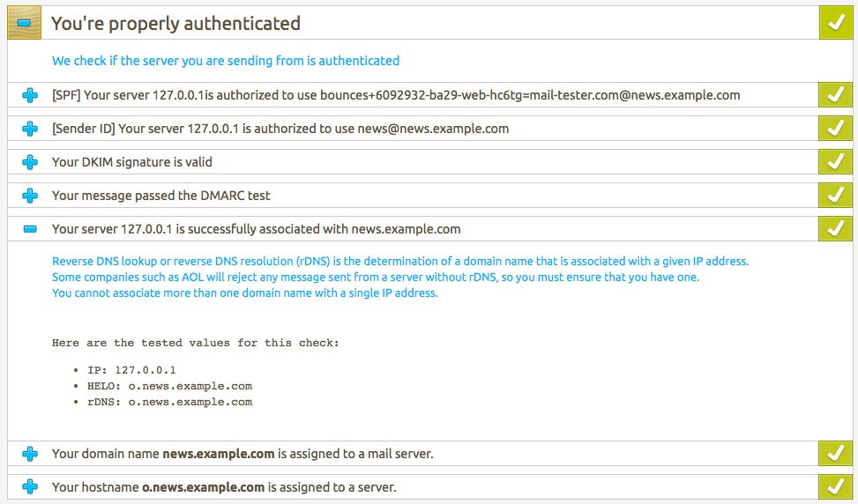Expand the DKIM signature row plus icon
Image resolution: width=858 pixels, height=504 pixels.
click(30, 162)
